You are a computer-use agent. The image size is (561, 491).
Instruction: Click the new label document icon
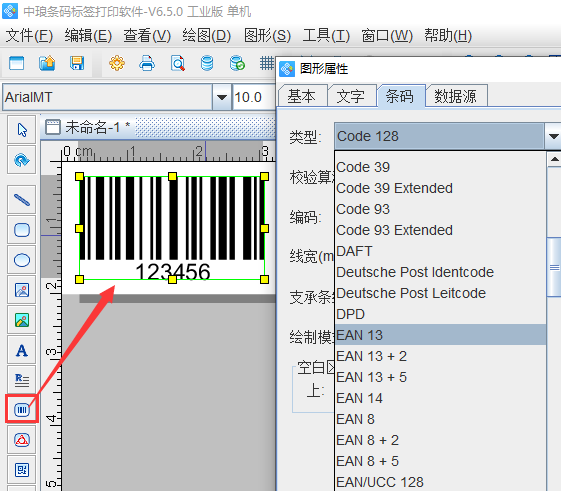16,63
